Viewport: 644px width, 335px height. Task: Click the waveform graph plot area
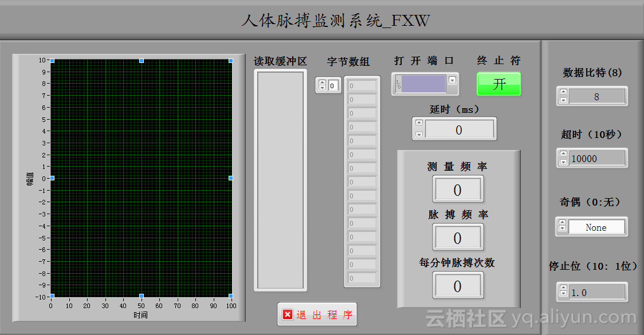(x=142, y=178)
